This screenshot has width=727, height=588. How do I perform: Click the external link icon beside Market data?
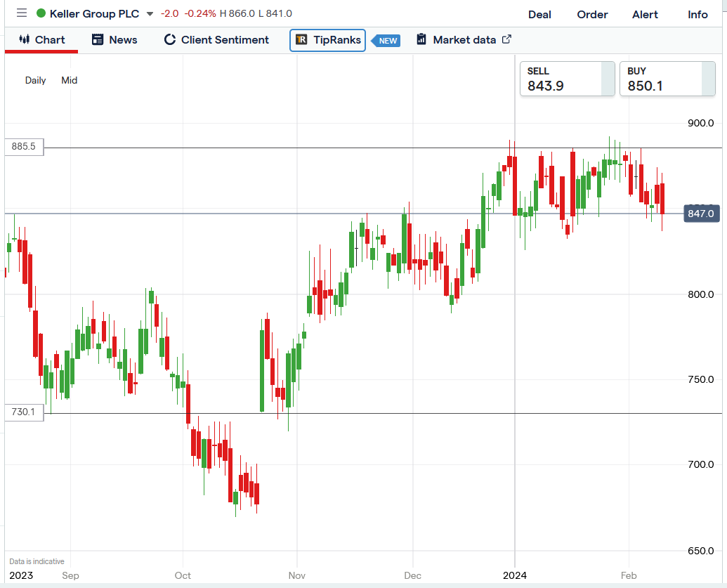click(x=506, y=39)
